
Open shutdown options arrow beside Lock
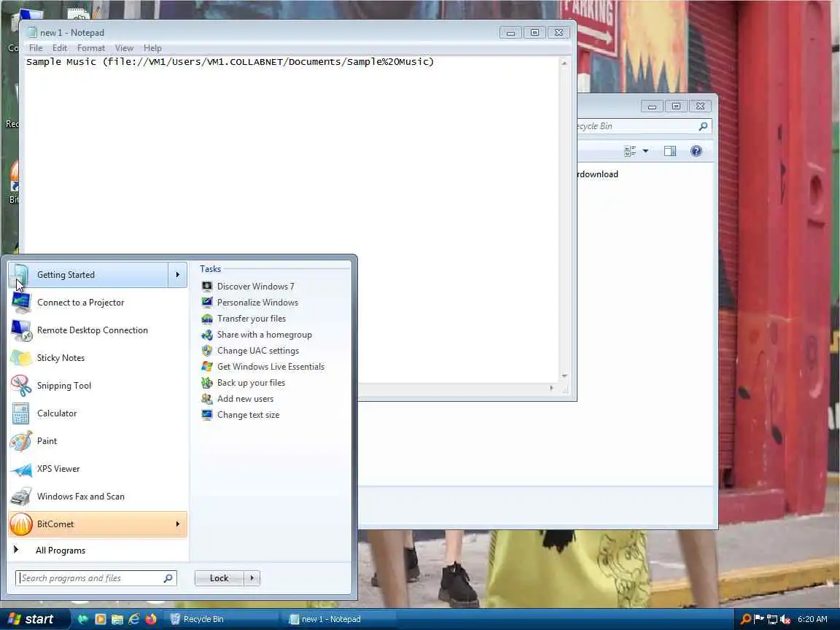point(252,578)
